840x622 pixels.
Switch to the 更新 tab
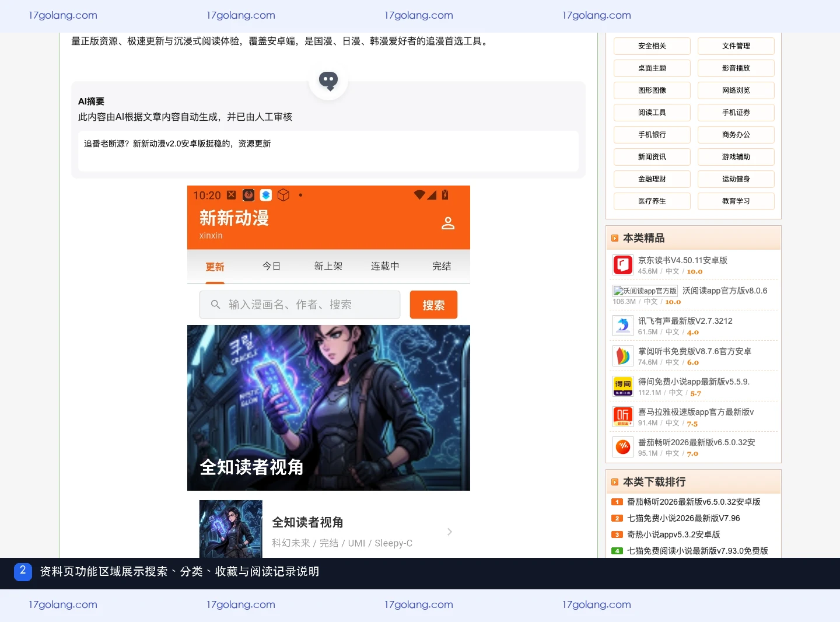(x=215, y=267)
